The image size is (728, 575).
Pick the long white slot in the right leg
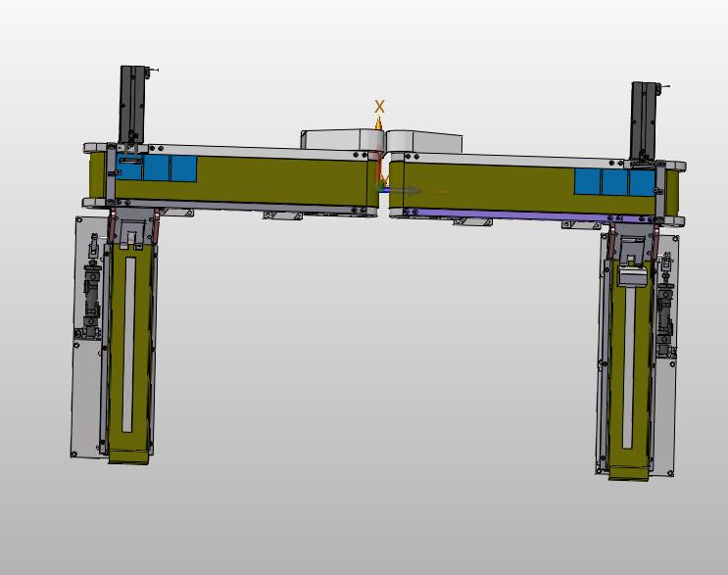(629, 367)
